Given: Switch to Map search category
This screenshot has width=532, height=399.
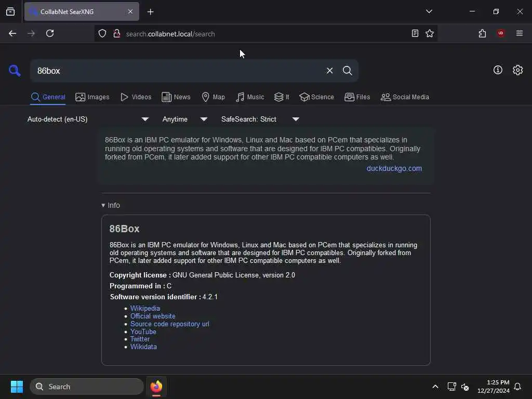Looking at the screenshot, I should coord(213,97).
